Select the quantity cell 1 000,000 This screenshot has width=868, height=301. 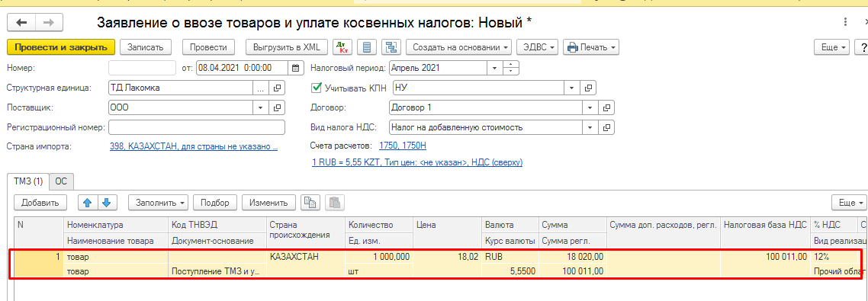[378, 258]
